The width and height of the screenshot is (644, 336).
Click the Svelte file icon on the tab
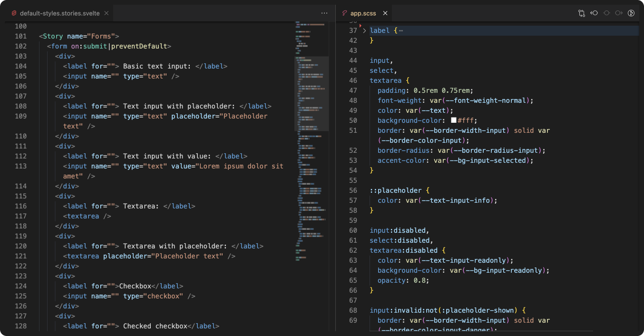[x=14, y=13]
